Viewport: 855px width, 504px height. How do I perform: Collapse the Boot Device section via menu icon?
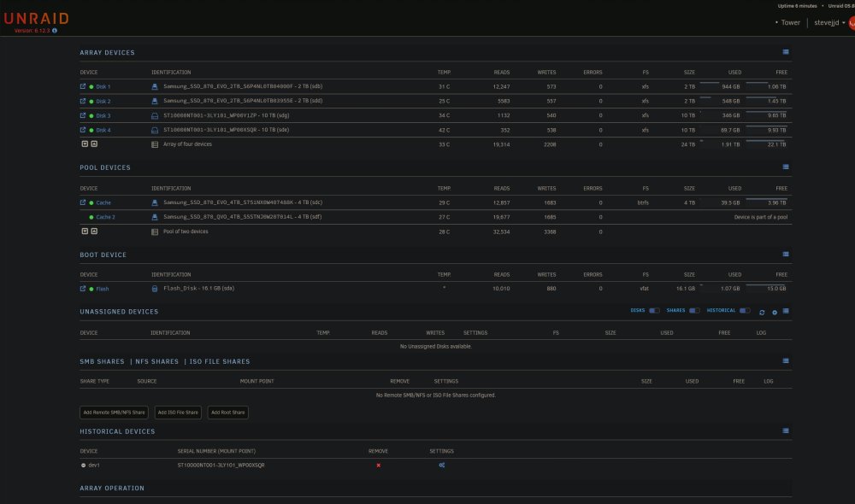786,254
